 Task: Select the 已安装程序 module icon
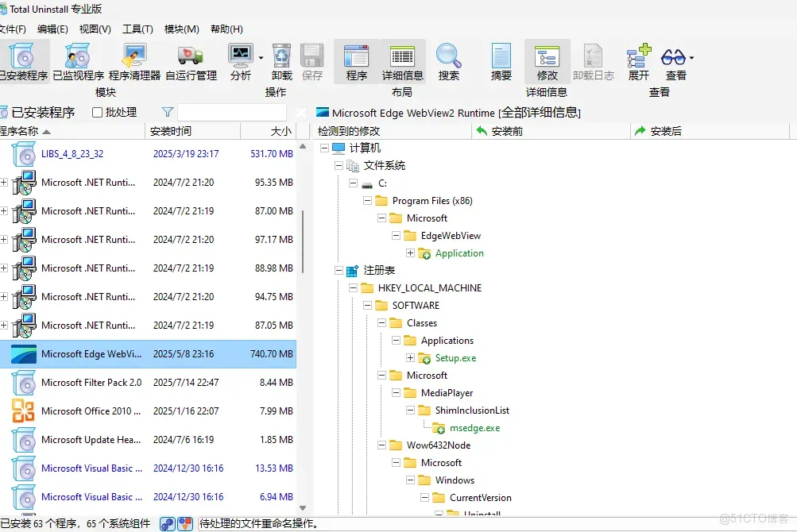pos(24,61)
